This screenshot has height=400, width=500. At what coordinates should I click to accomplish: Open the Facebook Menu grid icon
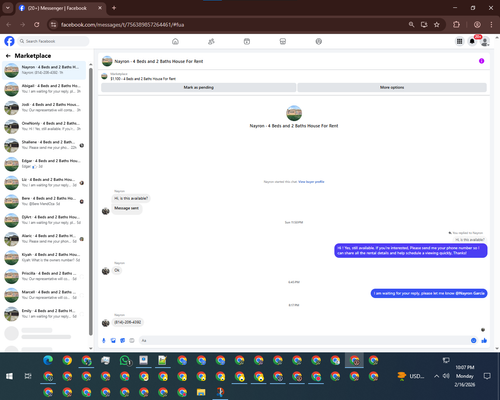[x=459, y=41]
